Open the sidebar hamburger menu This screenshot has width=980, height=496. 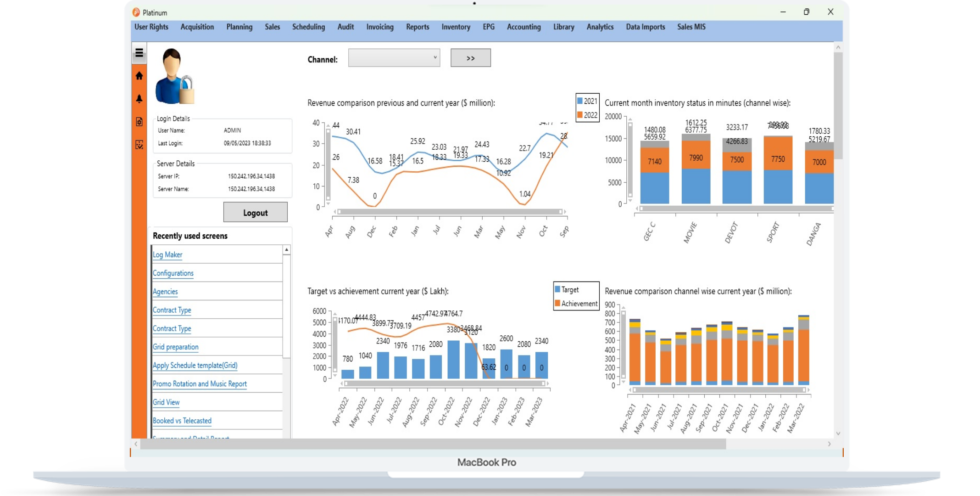139,53
